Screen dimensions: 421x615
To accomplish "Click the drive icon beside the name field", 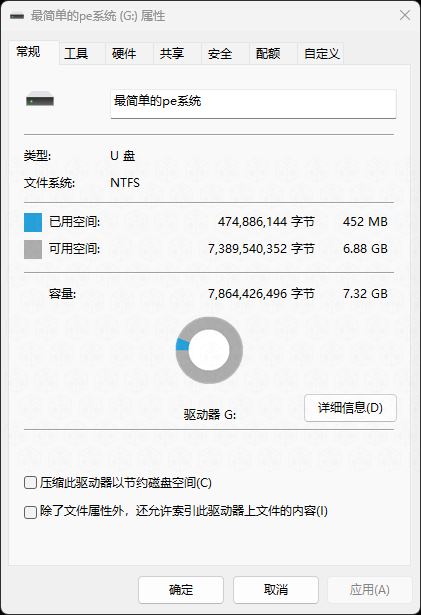I will 40,99.
